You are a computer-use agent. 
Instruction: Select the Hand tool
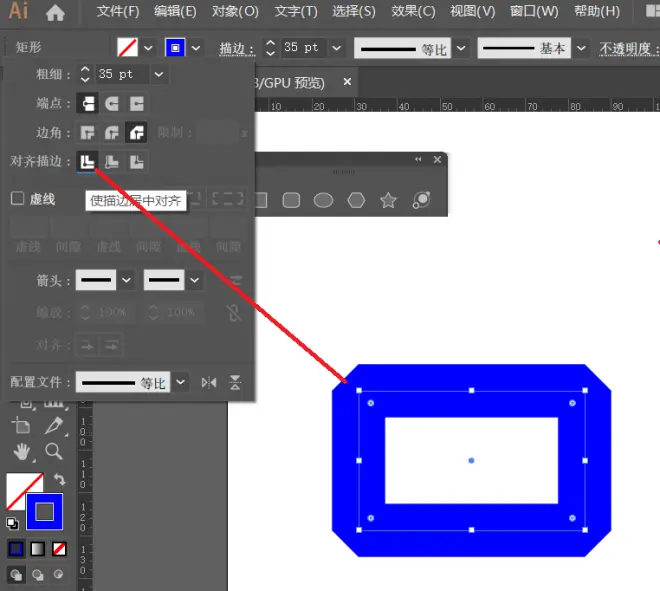click(x=21, y=452)
